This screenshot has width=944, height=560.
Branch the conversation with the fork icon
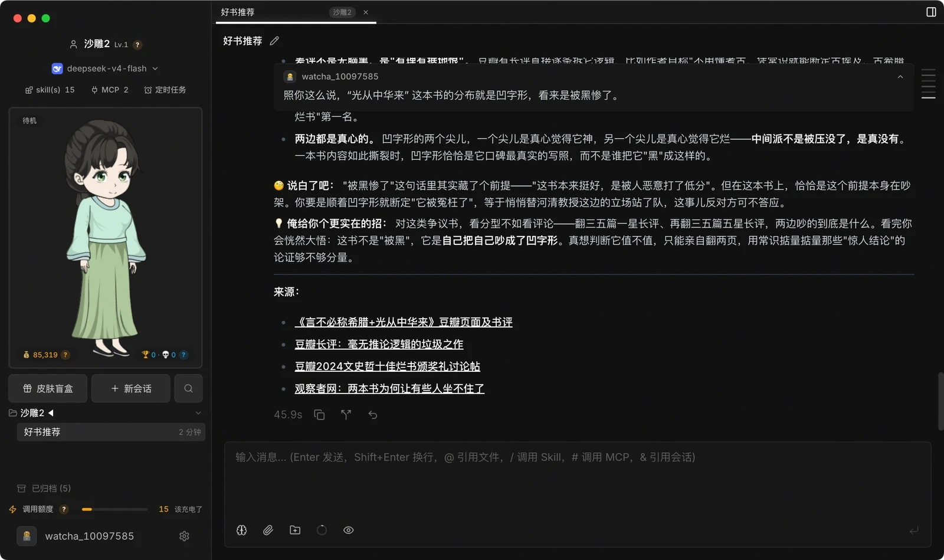(346, 415)
